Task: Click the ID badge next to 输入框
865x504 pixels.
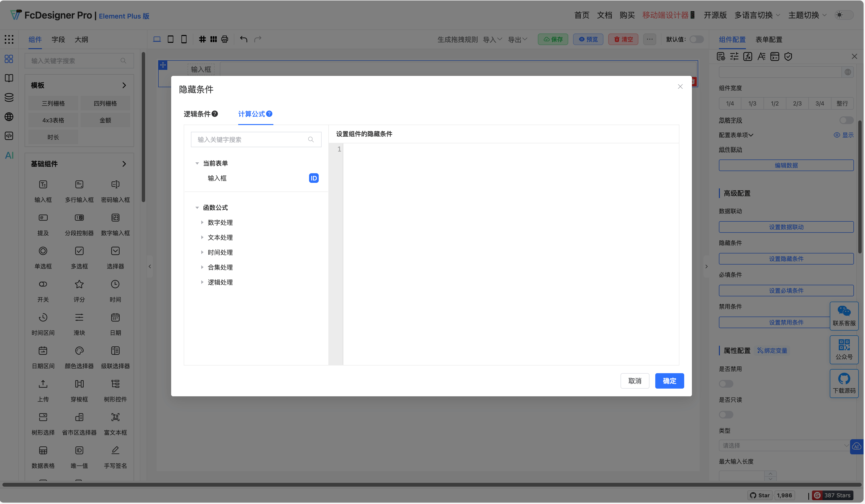Action: (313, 178)
